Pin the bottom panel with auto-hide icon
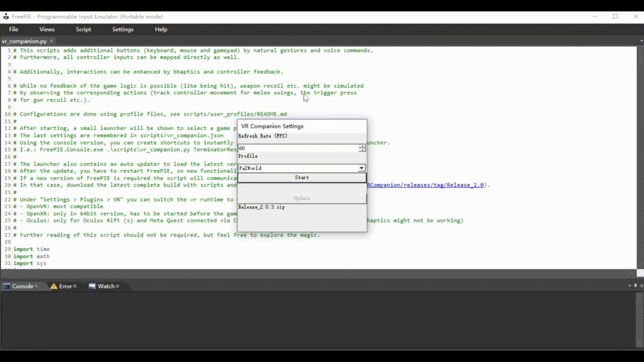Image resolution: width=644 pixels, height=362 pixels. pos(635,286)
